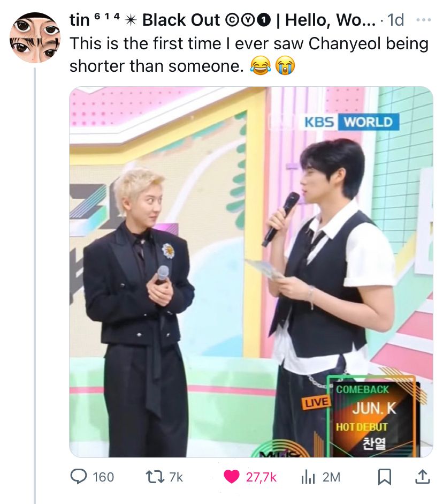Screen dimensions: 443x504
Task: Open the three-dot more options menu
Action: (x=423, y=20)
